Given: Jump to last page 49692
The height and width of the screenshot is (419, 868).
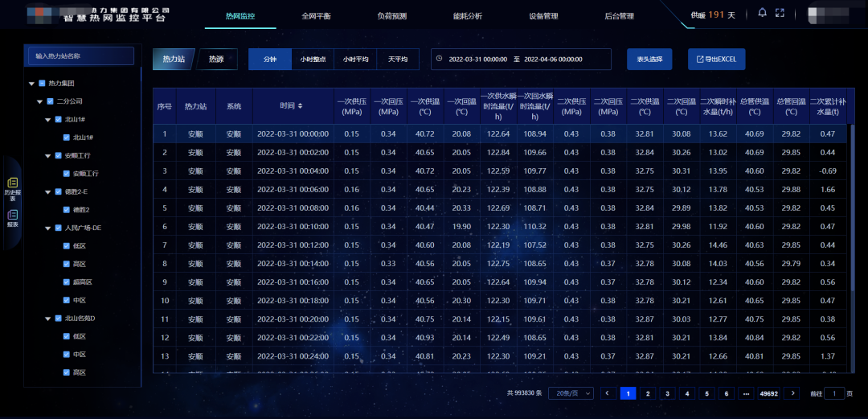Looking at the screenshot, I should [769, 393].
